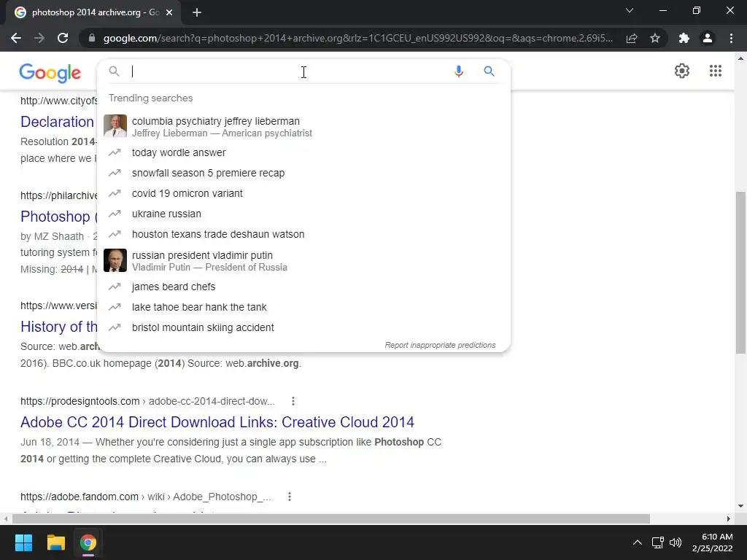747x560 pixels.
Task: Open the Extensions puzzle icon
Action: pyautogui.click(x=684, y=38)
